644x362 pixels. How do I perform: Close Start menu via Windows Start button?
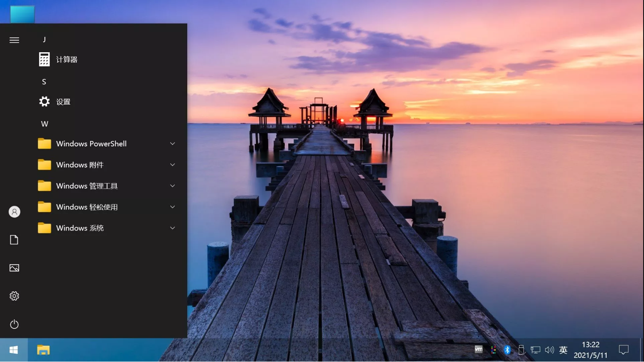pyautogui.click(x=14, y=350)
